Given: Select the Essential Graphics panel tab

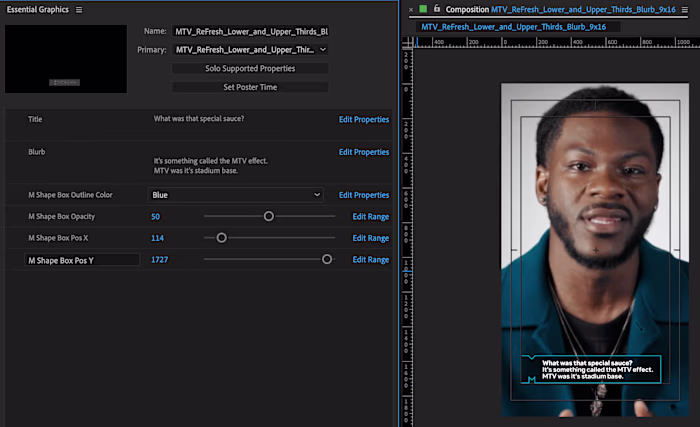Looking at the screenshot, I should click(38, 9).
